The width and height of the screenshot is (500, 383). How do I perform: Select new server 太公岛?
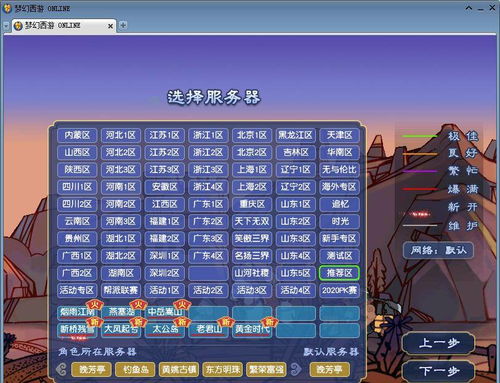click(x=165, y=329)
